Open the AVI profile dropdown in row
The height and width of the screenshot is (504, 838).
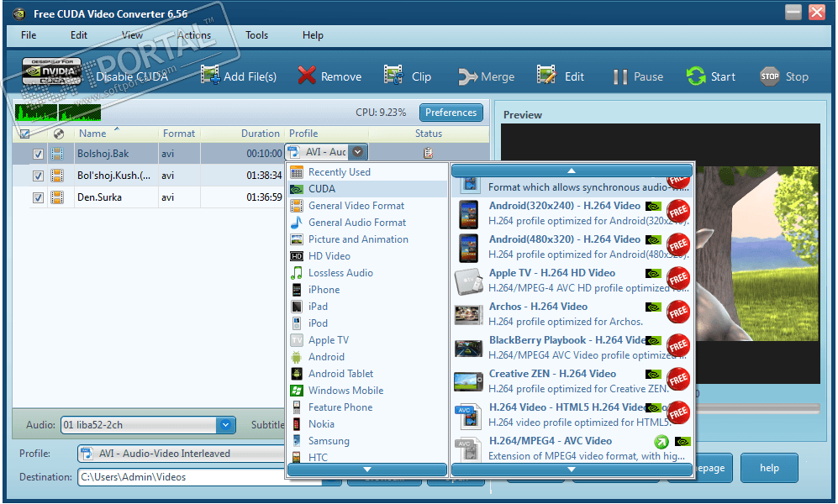tap(357, 152)
